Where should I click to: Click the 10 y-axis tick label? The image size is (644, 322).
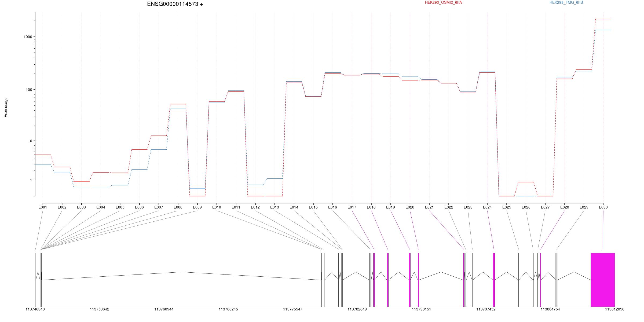(x=30, y=141)
